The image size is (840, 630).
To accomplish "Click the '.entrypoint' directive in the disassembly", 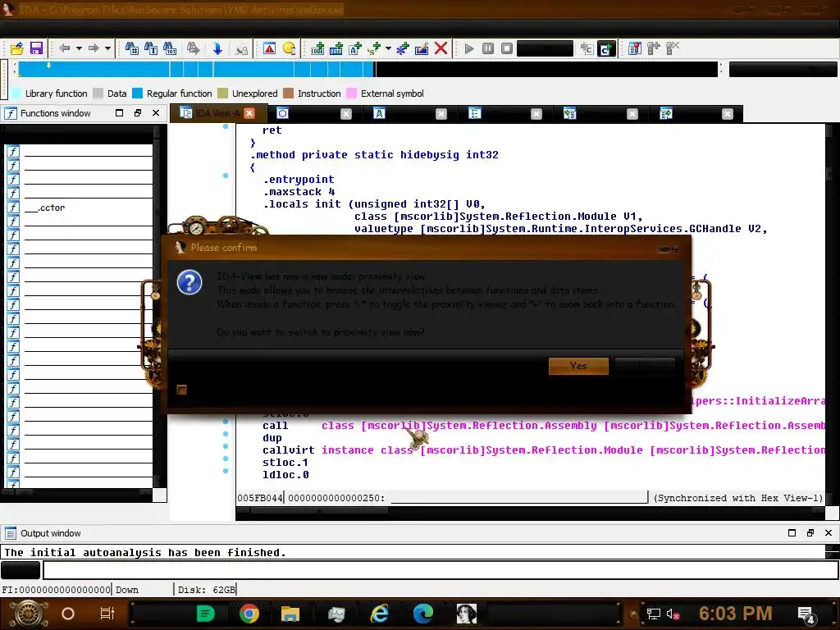I will coord(299,180).
